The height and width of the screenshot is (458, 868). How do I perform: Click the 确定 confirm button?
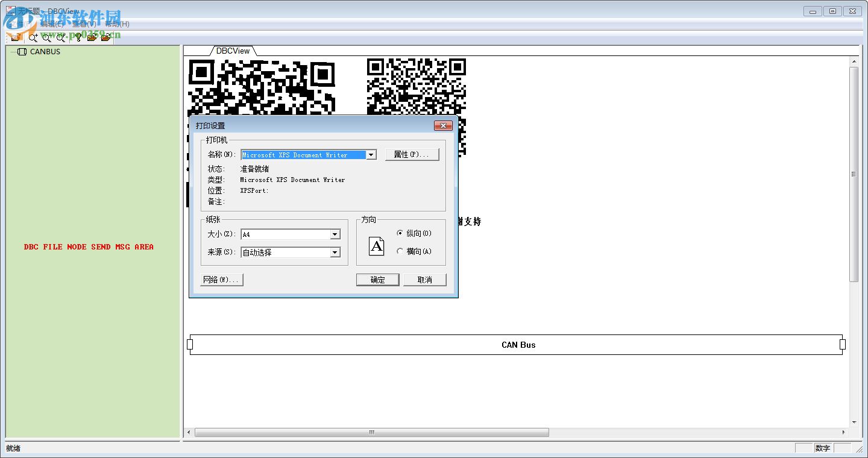click(x=377, y=279)
